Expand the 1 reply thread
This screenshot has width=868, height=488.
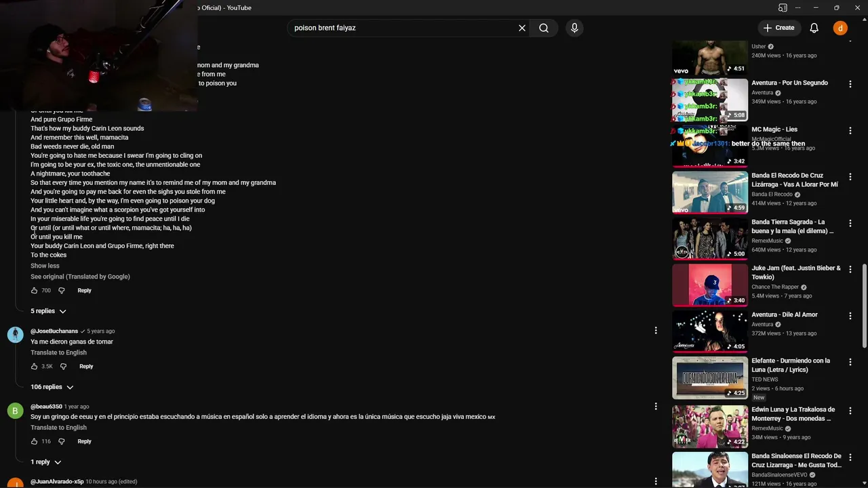tap(45, 462)
